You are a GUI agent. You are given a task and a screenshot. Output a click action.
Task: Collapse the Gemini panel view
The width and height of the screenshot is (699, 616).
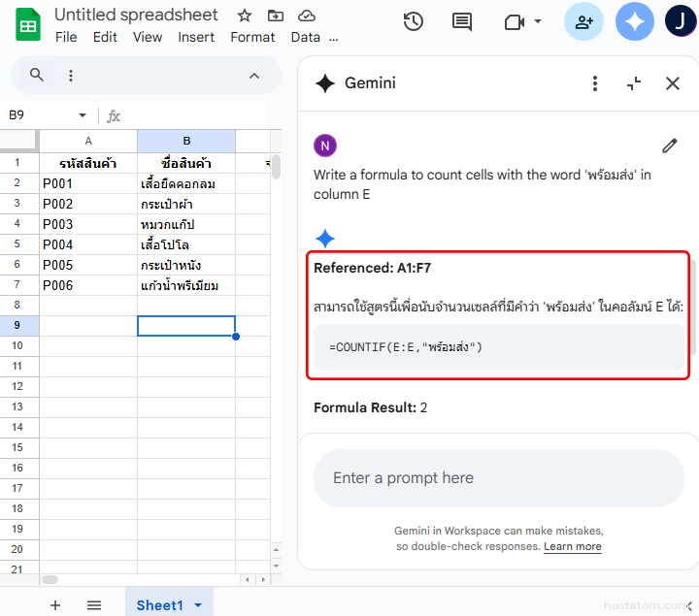click(634, 83)
